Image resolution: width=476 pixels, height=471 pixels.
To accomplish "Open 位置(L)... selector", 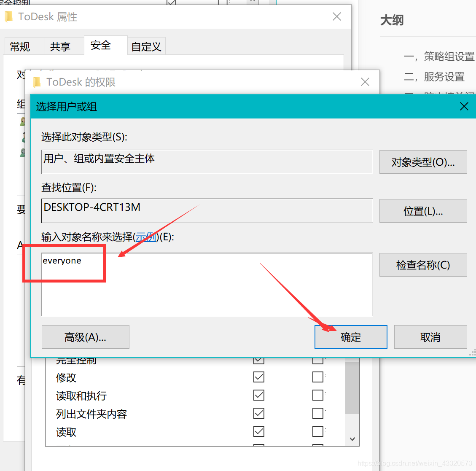I will (423, 211).
